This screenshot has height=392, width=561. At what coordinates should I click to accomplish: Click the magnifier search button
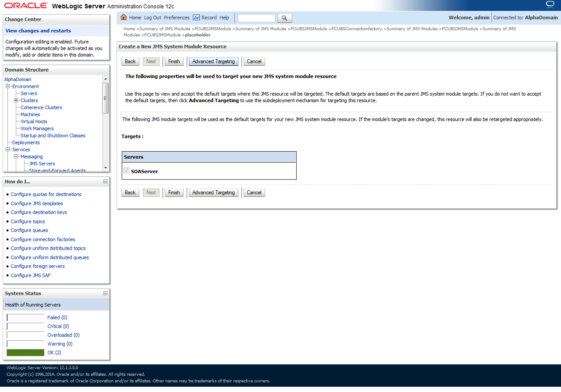(285, 18)
